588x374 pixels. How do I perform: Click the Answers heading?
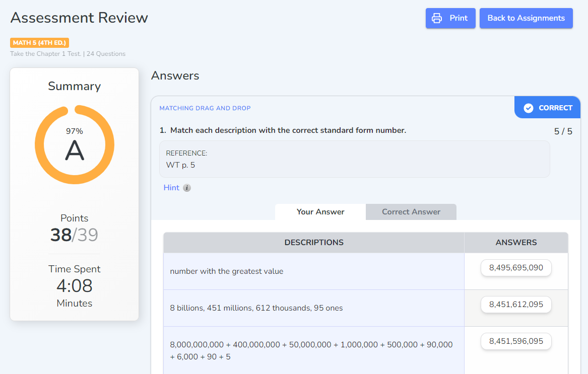tap(175, 76)
